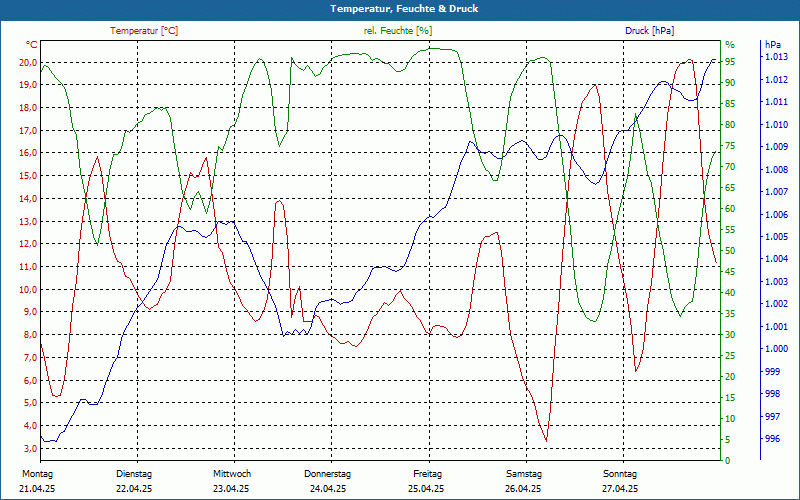This screenshot has height=500, width=800.
Task: Click the date '23.04.25'
Action: (x=231, y=489)
